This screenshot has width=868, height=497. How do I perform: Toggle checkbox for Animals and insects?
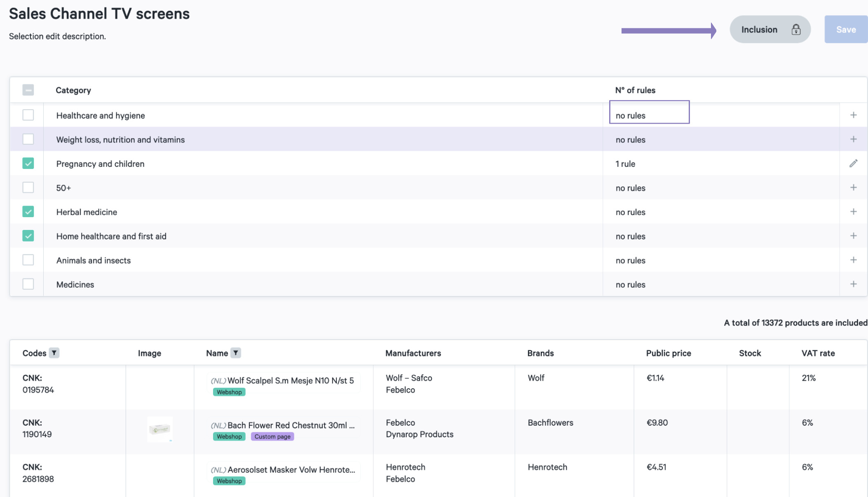point(28,260)
